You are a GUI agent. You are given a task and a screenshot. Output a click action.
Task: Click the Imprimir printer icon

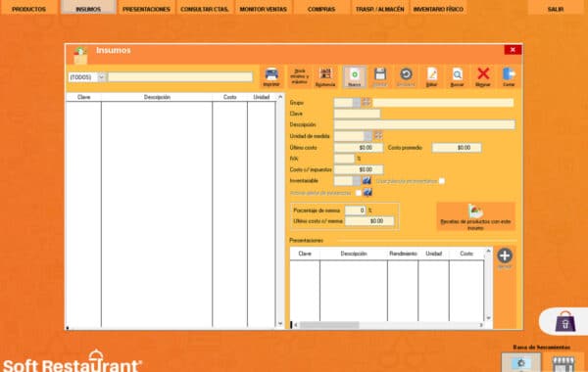(x=271, y=77)
